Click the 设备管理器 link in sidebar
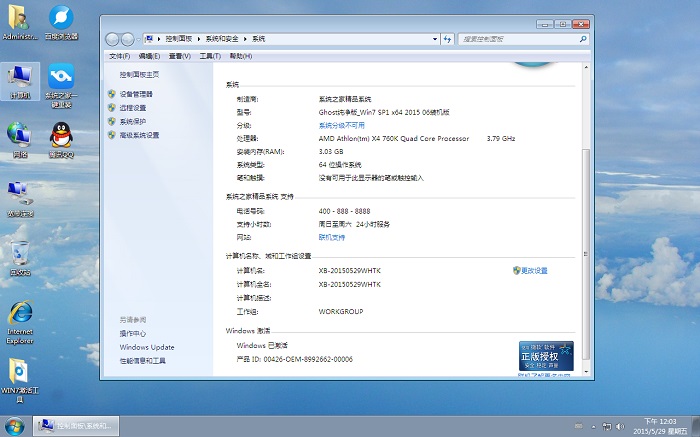This screenshot has height=437, width=700. click(138, 94)
